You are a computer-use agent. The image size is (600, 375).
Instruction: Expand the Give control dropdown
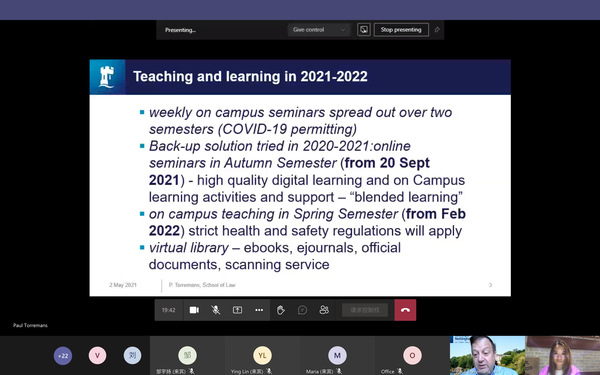tap(319, 30)
